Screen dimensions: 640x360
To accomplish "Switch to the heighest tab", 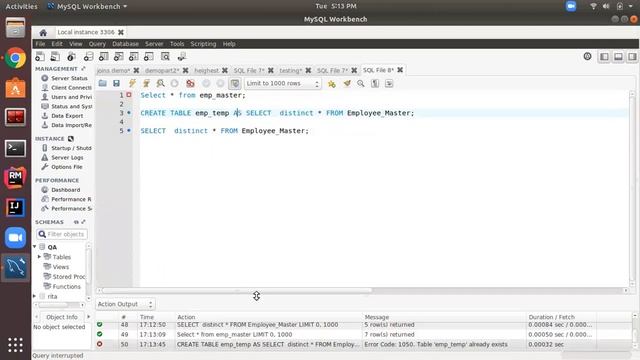I will 207,70.
